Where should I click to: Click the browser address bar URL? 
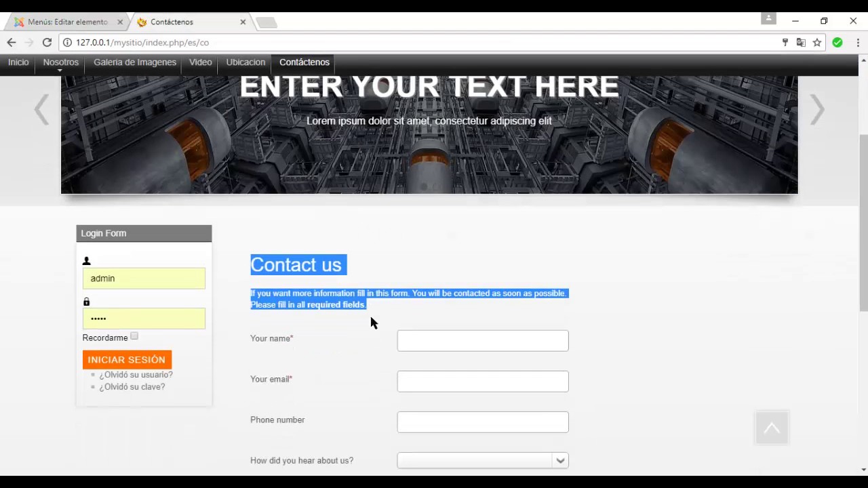coord(142,42)
